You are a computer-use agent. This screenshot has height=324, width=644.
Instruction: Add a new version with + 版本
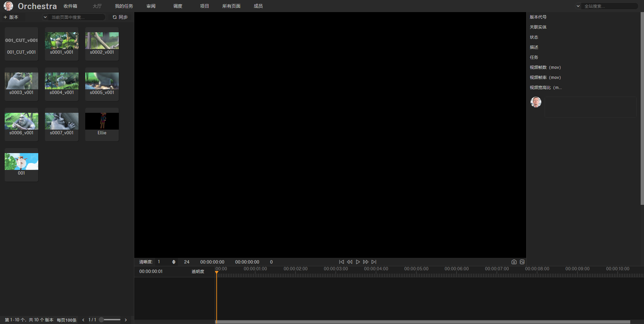point(11,17)
